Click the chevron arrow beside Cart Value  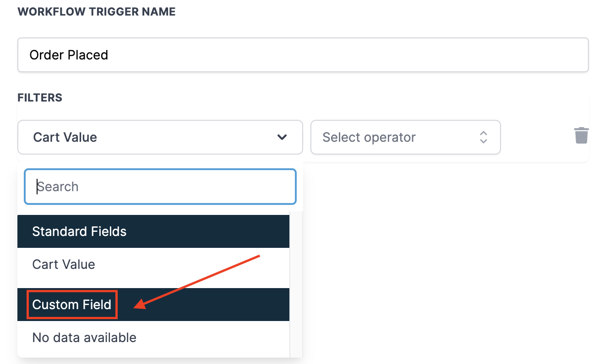click(x=282, y=137)
